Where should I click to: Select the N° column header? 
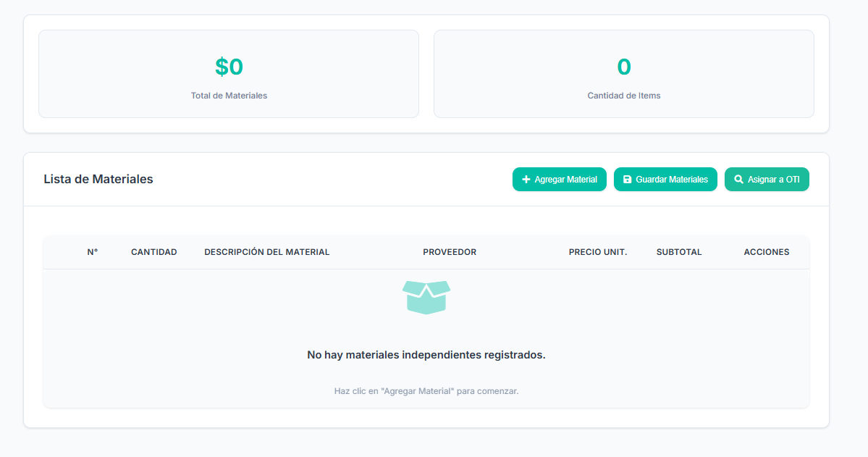click(x=93, y=252)
